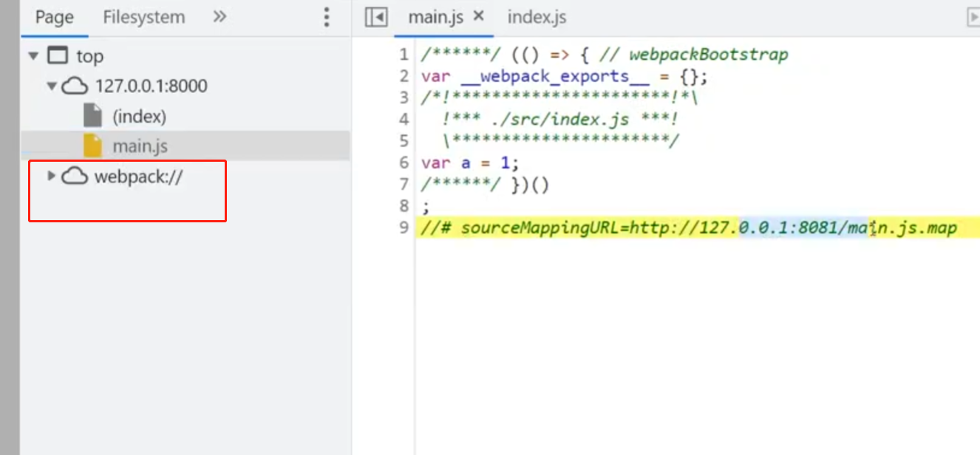Viewport: 980px width, 455px height.
Task: Show more navigator tabs via double chevron
Action: 220,17
